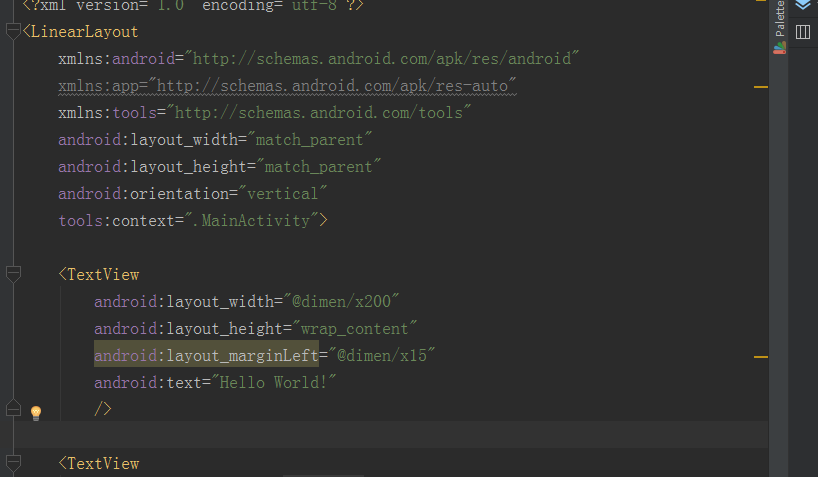This screenshot has width=818, height=477.
Task: Click the blue layered chevron icon
Action: pos(803,5)
